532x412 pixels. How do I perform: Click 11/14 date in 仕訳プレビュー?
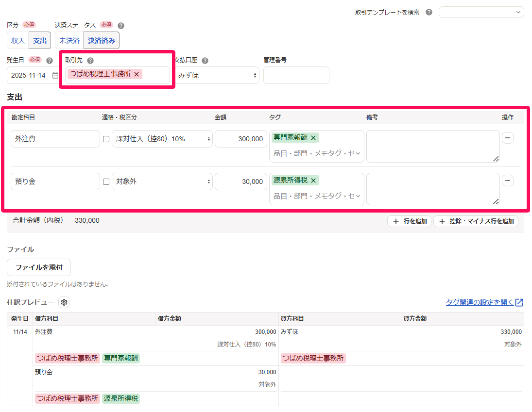pos(20,332)
